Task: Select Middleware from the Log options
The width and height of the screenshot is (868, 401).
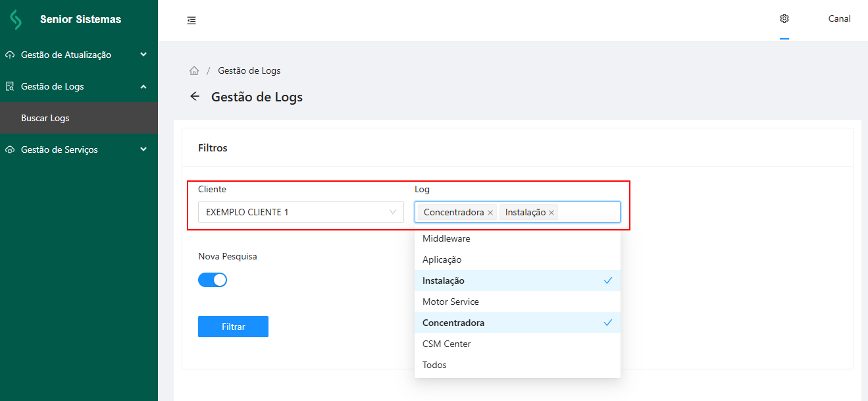Action: click(447, 238)
